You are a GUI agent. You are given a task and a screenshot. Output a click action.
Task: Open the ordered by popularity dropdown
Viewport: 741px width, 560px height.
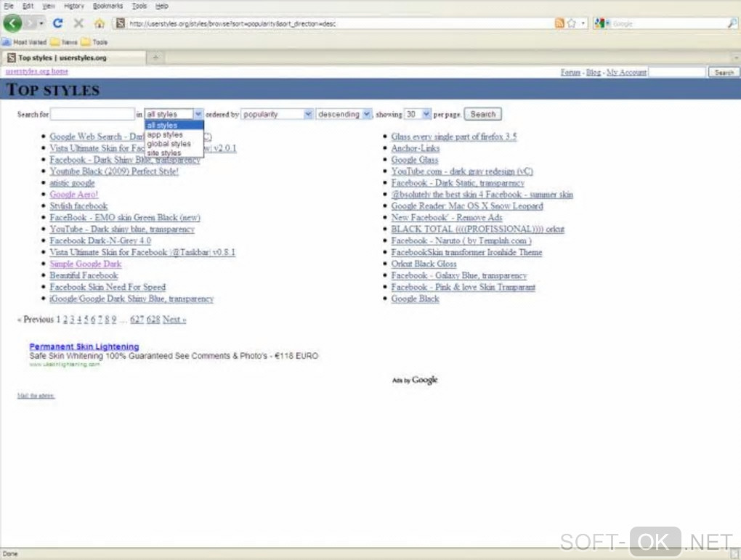click(277, 114)
